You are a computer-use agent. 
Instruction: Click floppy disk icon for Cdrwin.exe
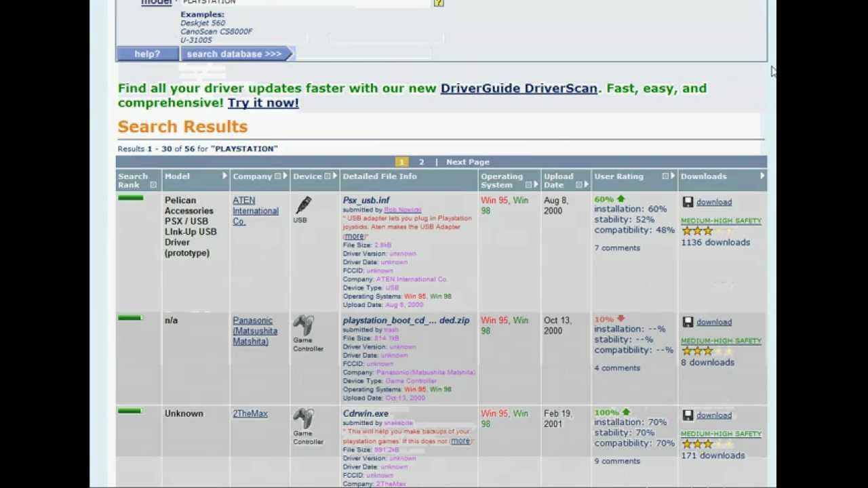click(x=688, y=415)
